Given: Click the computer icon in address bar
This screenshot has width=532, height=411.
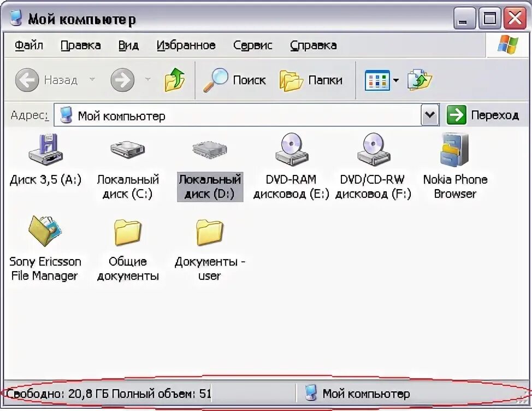Looking at the screenshot, I should [66, 115].
